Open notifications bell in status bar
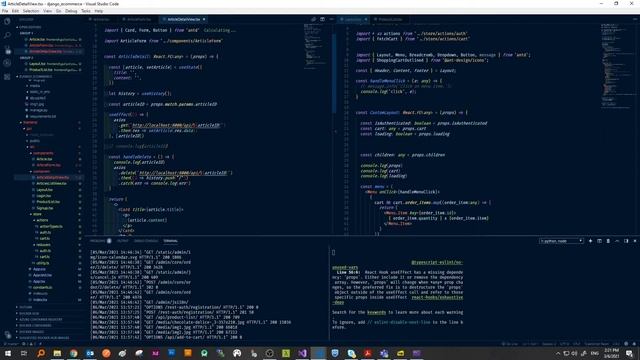 click(x=634, y=344)
